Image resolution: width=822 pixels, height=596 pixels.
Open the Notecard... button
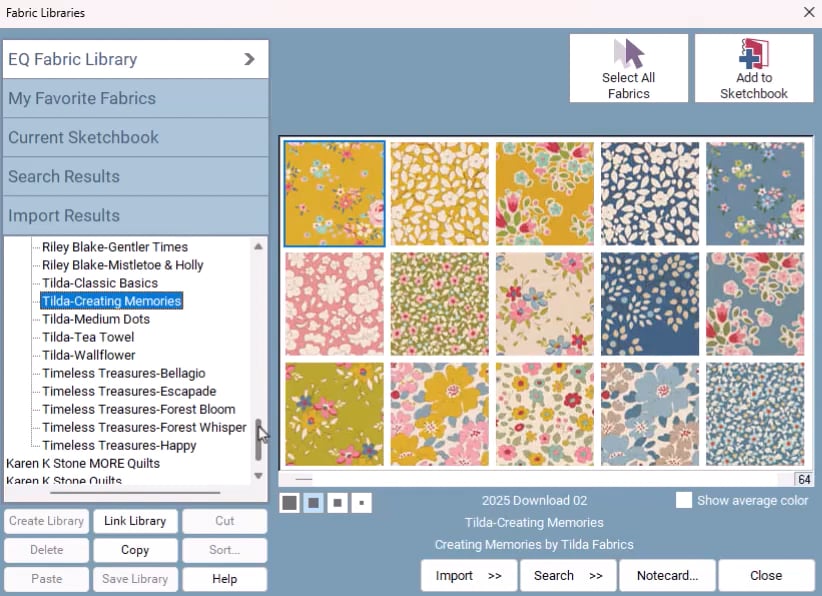(667, 576)
